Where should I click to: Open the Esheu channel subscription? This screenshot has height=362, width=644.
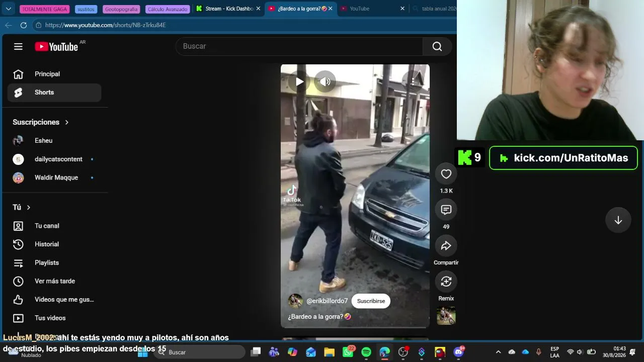[54, 141]
